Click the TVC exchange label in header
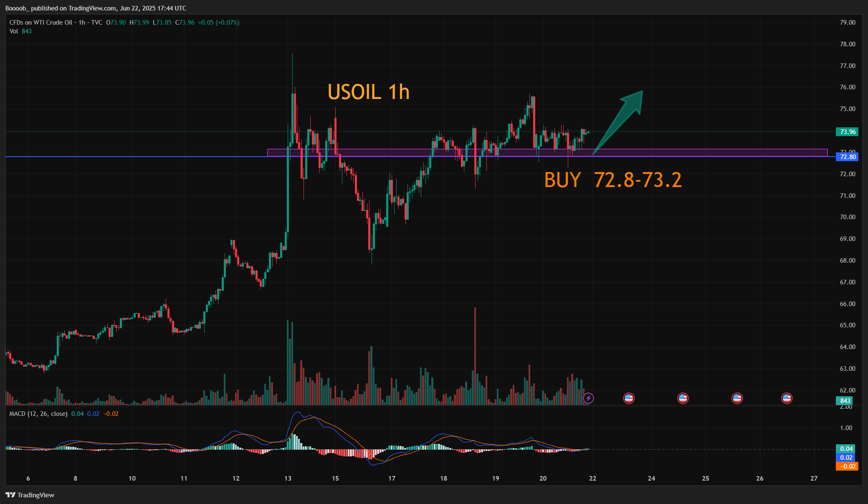This screenshot has height=504, width=868. (x=96, y=23)
